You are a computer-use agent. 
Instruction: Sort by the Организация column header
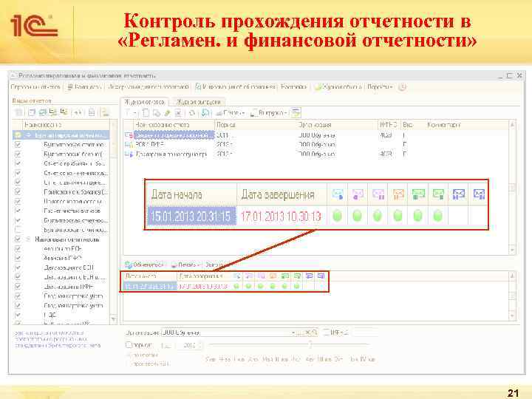tap(337, 125)
